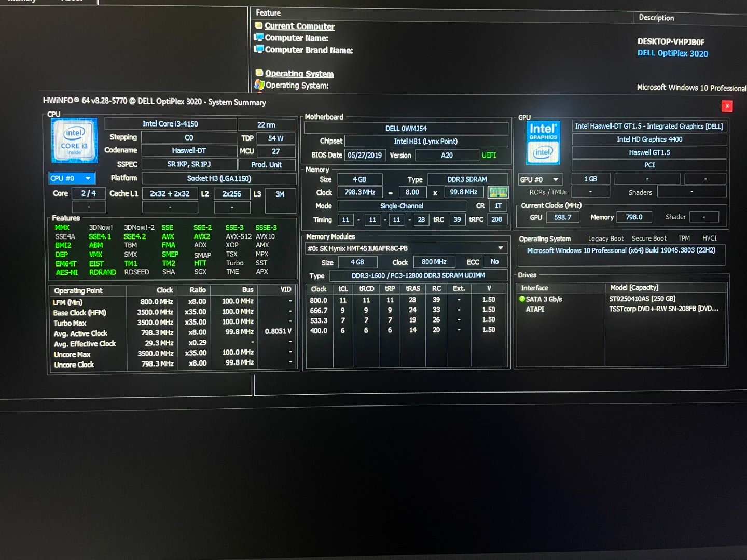Click the Single-Channel memory mode value
The image size is (747, 560).
point(402,206)
